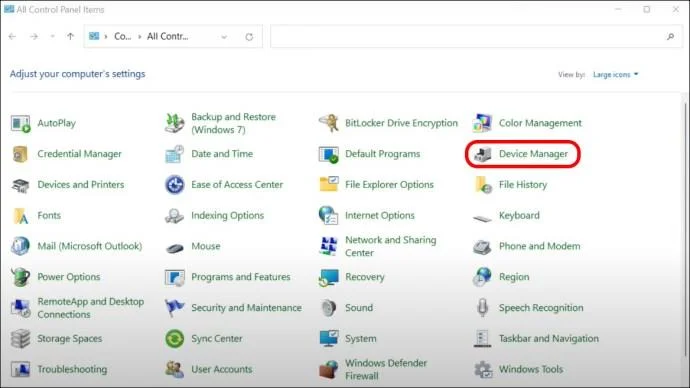Screen dimensions: 690x388
Task: Click the Recovery icon
Action: (328, 277)
